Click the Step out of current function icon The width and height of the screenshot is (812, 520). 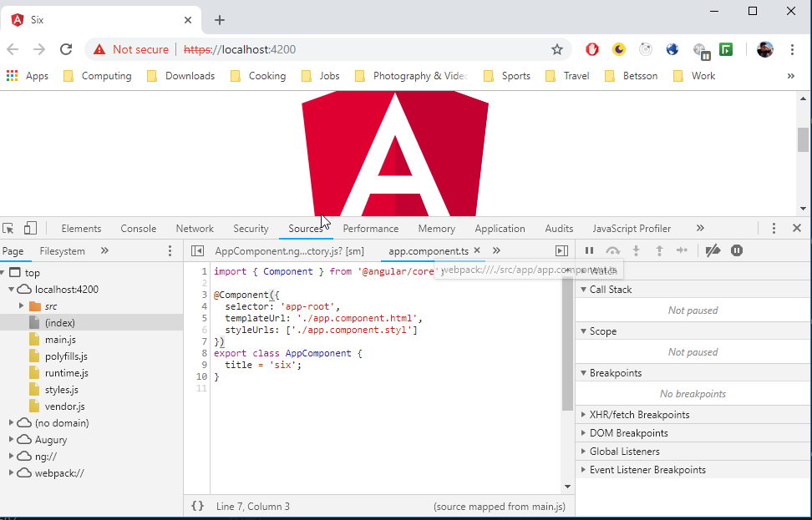pyautogui.click(x=659, y=250)
